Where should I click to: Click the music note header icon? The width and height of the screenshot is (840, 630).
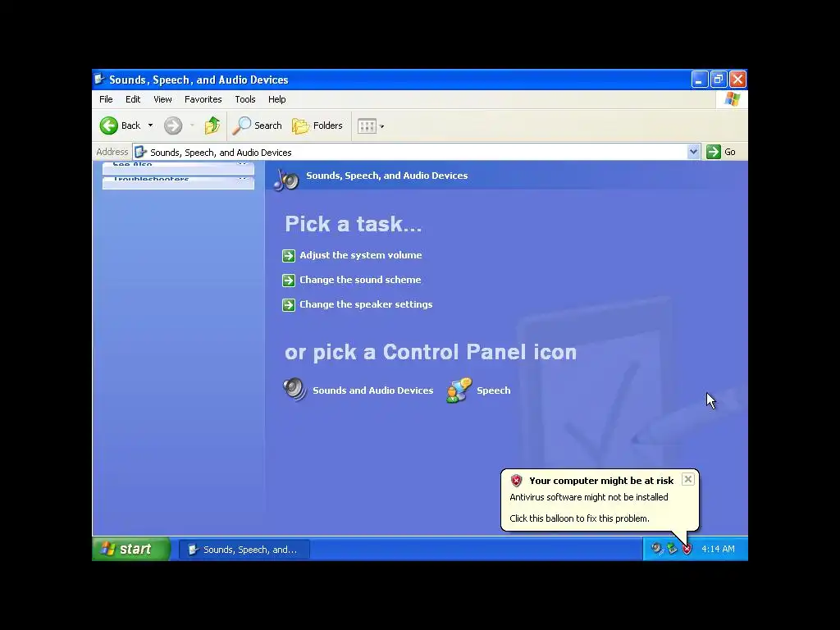click(286, 179)
